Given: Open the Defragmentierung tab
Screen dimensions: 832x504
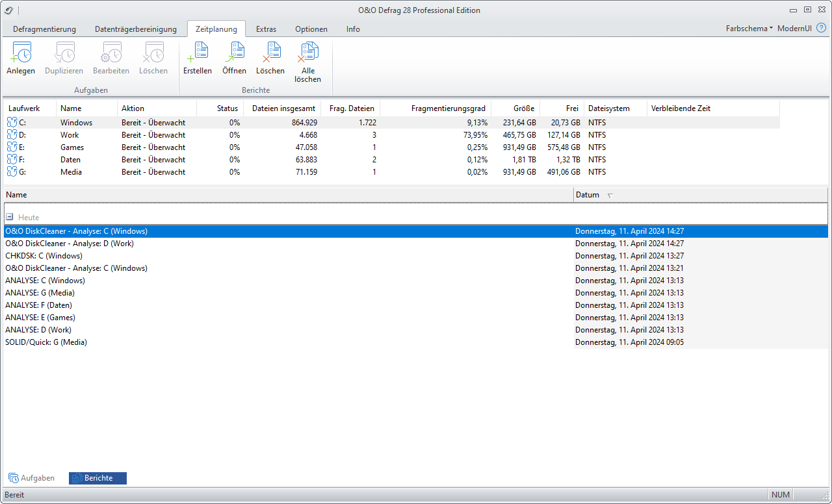Looking at the screenshot, I should (44, 29).
